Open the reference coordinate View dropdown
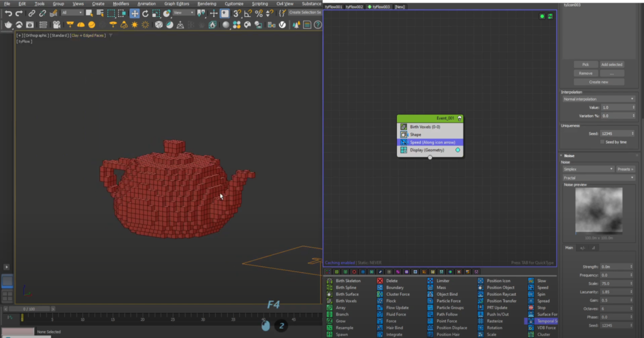The height and width of the screenshot is (338, 644). [x=183, y=13]
